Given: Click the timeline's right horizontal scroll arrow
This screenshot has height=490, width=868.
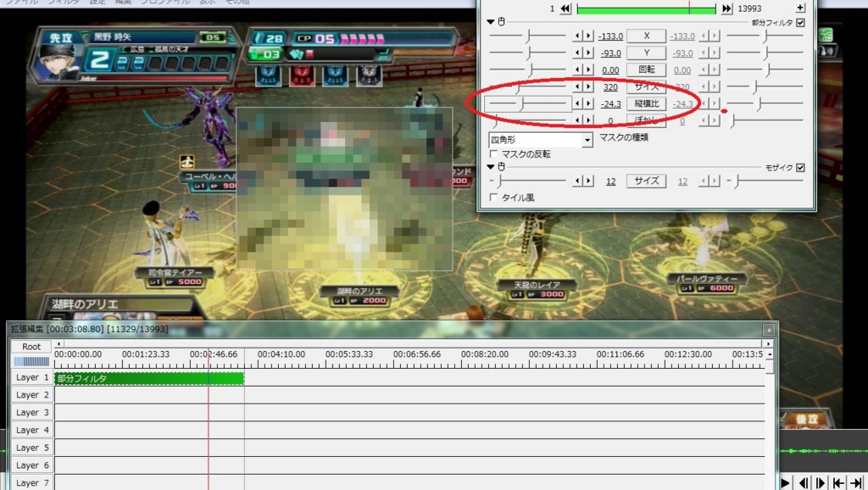Looking at the screenshot, I should click(768, 344).
